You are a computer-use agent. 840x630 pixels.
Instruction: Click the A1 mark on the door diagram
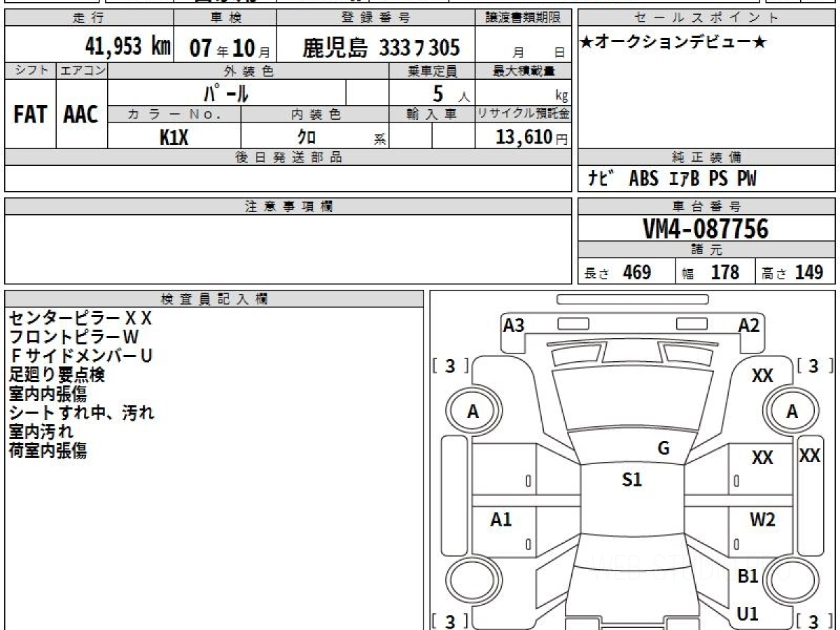pos(501,519)
